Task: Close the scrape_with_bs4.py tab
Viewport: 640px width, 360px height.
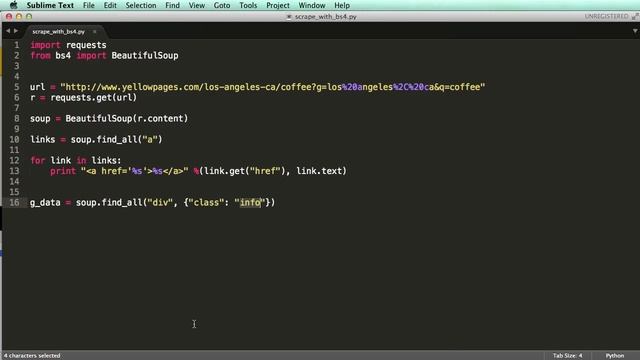Action: [95, 31]
